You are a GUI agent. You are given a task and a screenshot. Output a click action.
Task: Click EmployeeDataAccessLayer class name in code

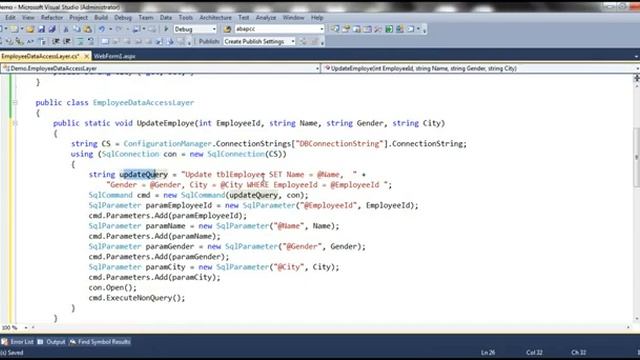(143, 102)
